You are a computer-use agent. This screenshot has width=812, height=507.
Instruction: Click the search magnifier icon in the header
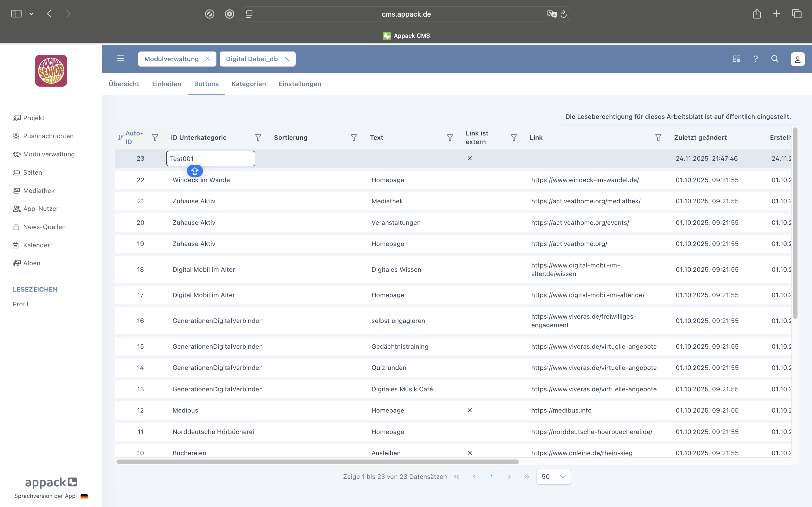click(775, 59)
